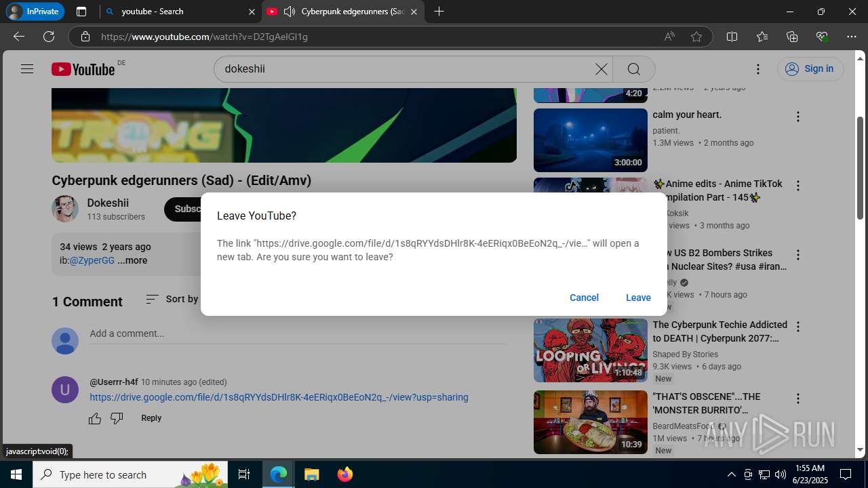Screen dimensions: 868x488
Task: Open split screen view
Action: pos(732,37)
